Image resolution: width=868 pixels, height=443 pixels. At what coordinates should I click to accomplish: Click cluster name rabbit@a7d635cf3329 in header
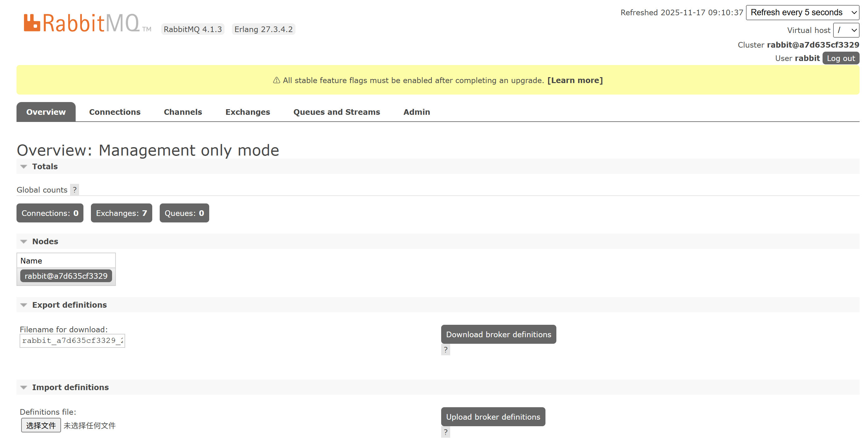tap(813, 45)
